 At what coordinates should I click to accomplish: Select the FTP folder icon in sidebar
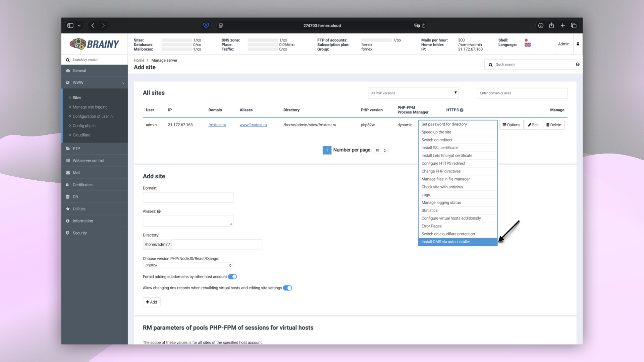click(x=68, y=148)
